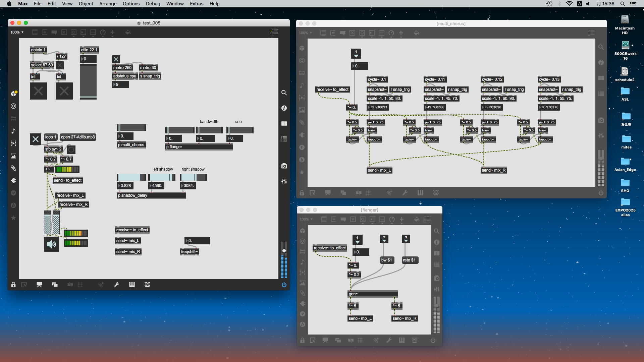
Task: Toggle the small X box beside select 67 69
Action: click(60, 65)
